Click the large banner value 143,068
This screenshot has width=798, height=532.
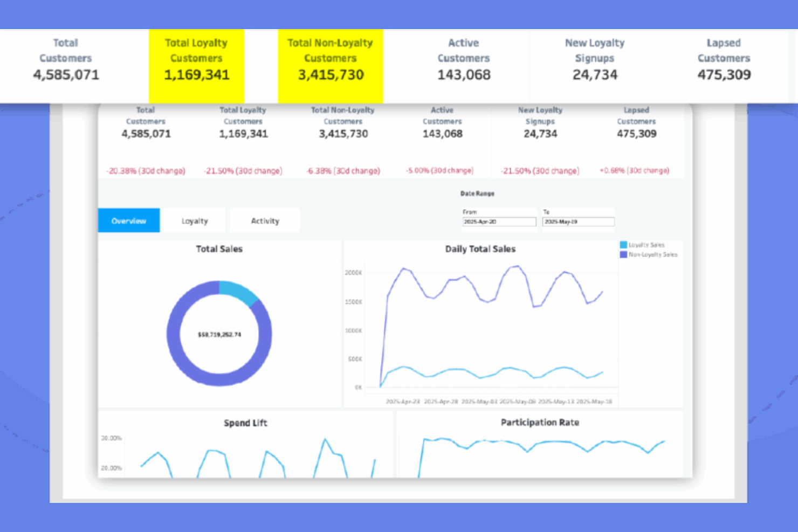point(464,75)
